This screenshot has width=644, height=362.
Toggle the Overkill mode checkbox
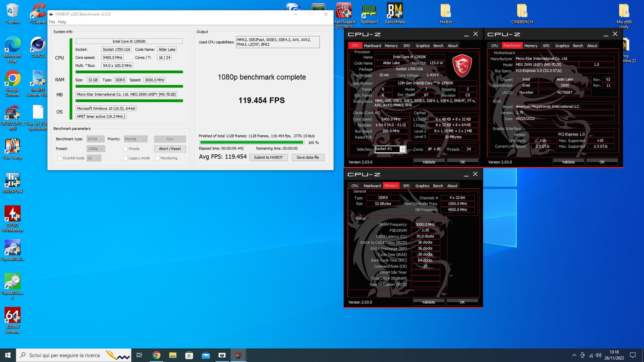[x=60, y=158]
